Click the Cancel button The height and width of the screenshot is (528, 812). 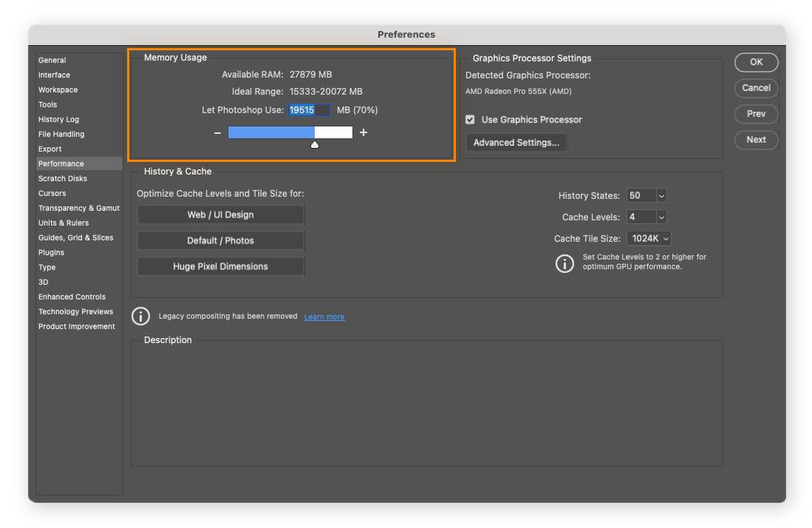pos(756,88)
